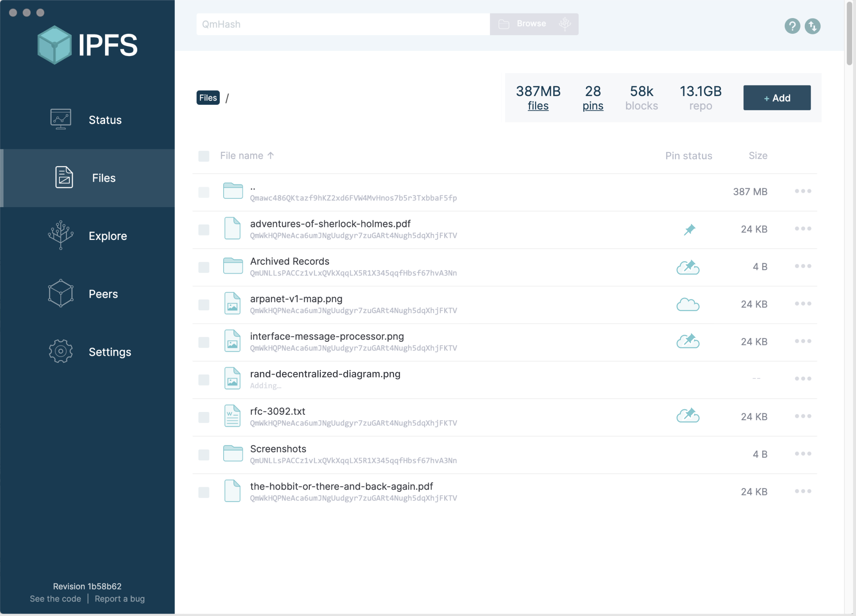Click the Size column header
This screenshot has height=616, width=856.
(758, 156)
